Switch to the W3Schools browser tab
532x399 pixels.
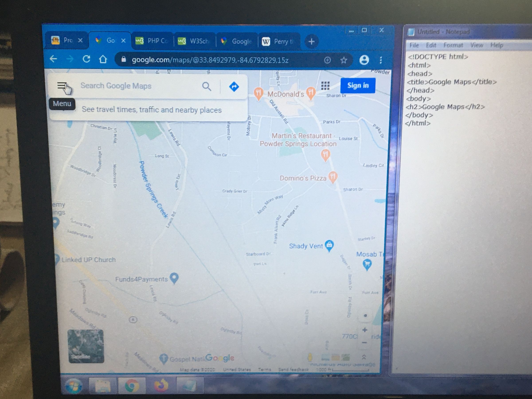(195, 41)
